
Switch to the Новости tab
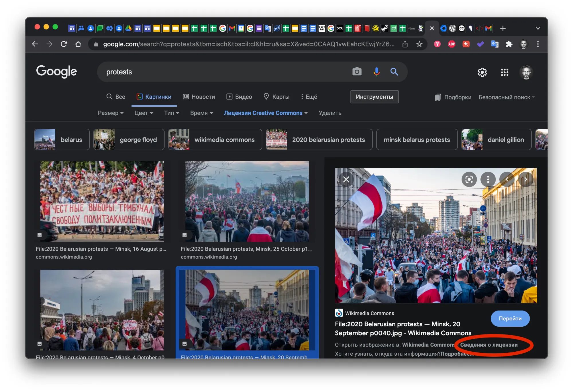[199, 97]
